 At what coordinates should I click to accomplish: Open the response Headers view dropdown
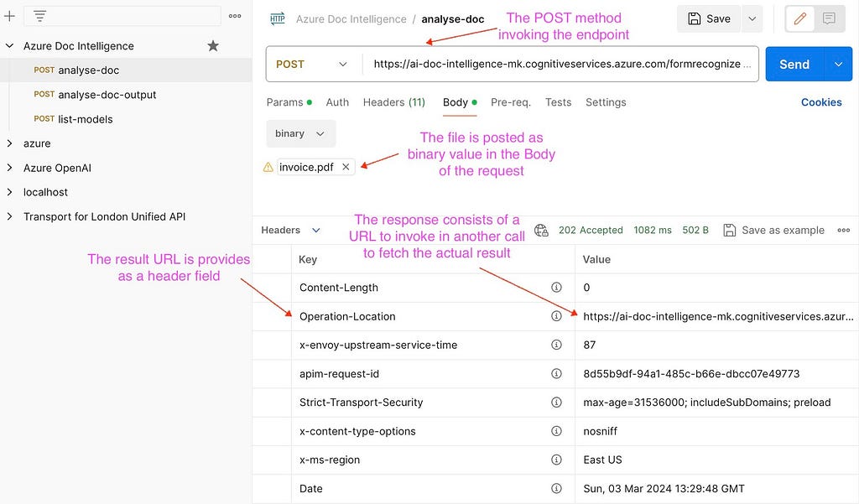[x=316, y=230]
